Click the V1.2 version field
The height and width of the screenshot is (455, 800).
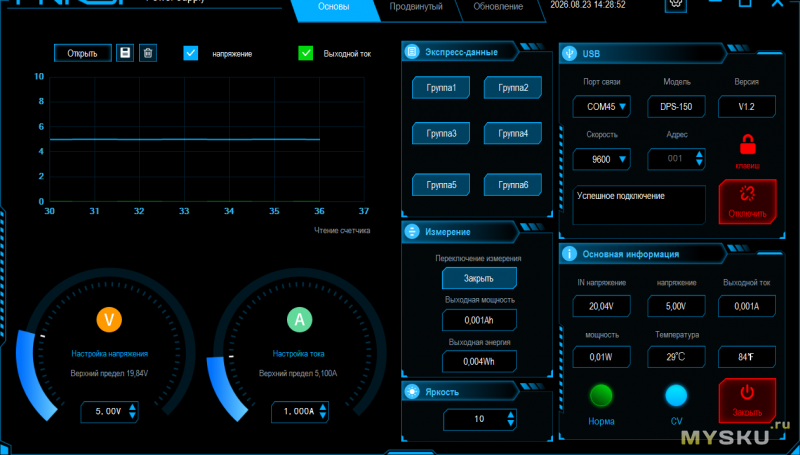click(747, 107)
